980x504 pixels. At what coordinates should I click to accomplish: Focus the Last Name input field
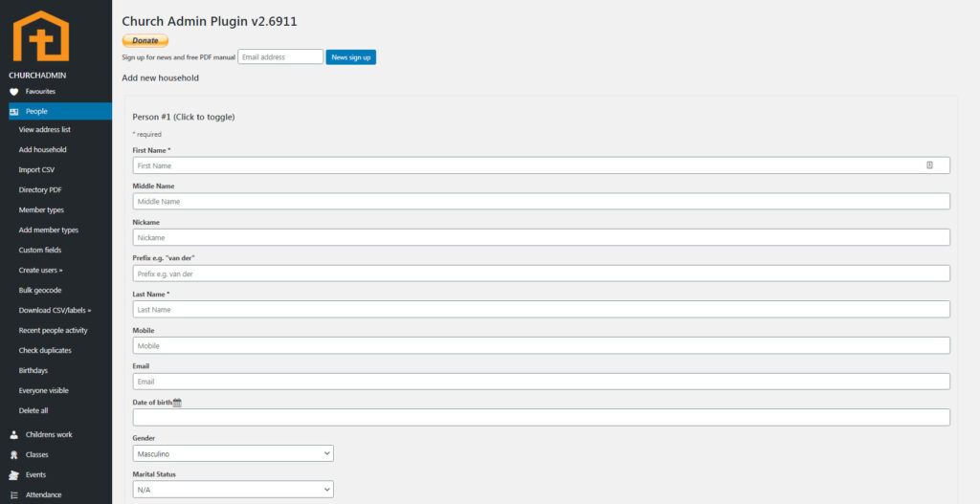click(x=541, y=310)
